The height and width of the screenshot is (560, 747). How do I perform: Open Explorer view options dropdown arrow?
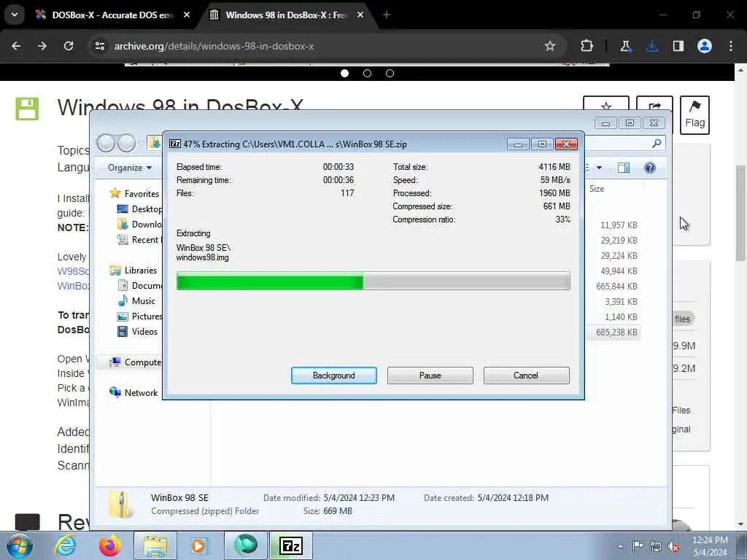tap(600, 168)
